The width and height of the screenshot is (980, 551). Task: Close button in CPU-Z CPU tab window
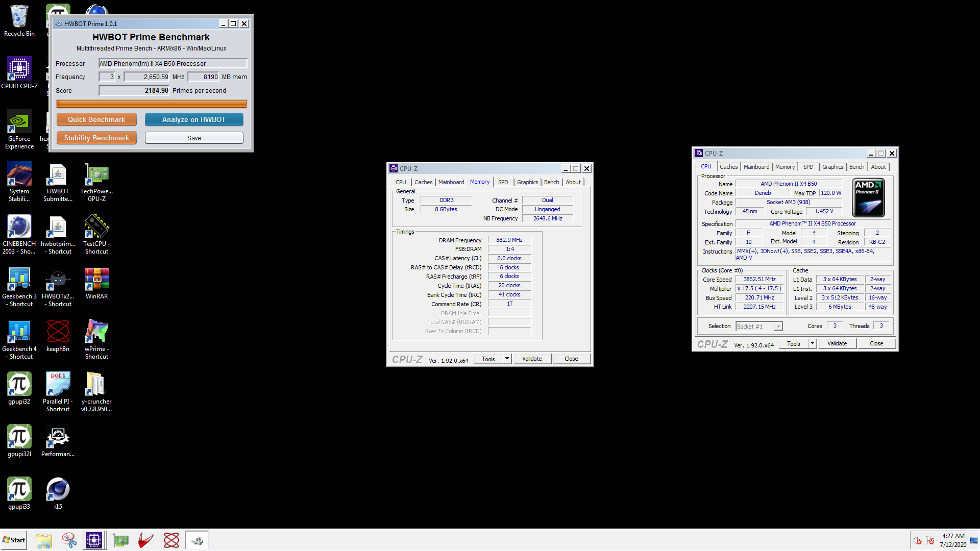[x=876, y=343]
